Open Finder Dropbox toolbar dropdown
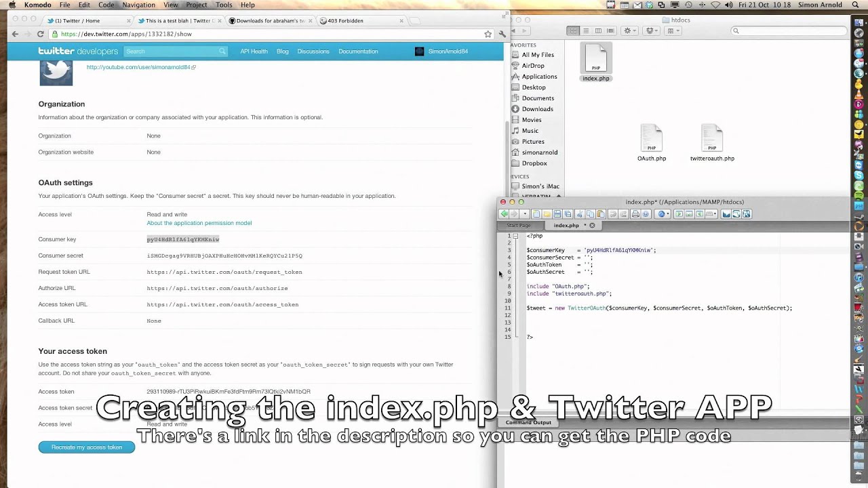 (652, 30)
